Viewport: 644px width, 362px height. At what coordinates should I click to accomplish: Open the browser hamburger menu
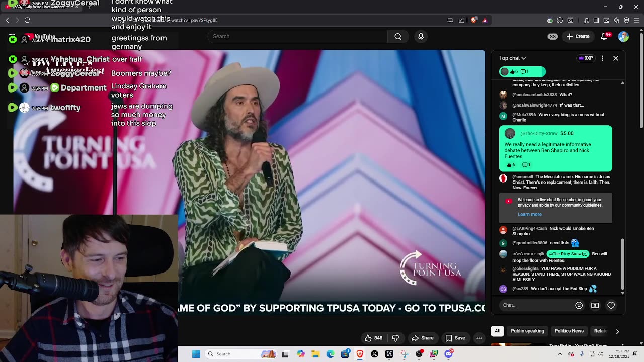636,20
